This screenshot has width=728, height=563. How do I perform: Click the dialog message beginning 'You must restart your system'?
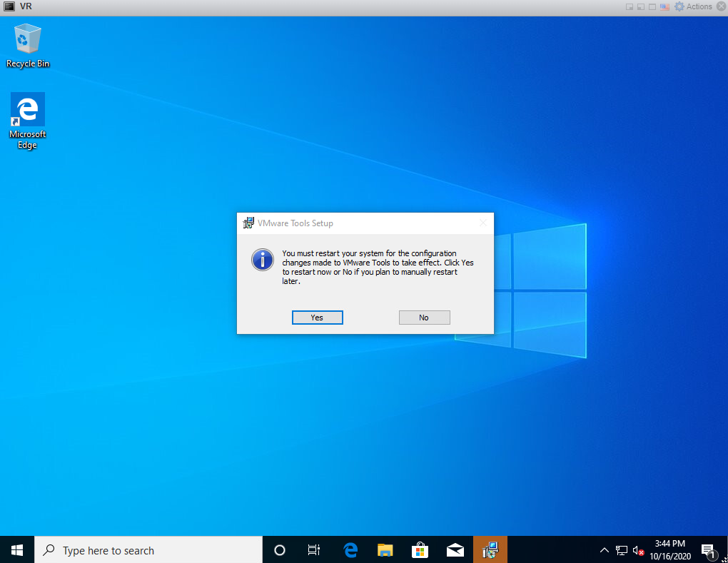tap(378, 267)
